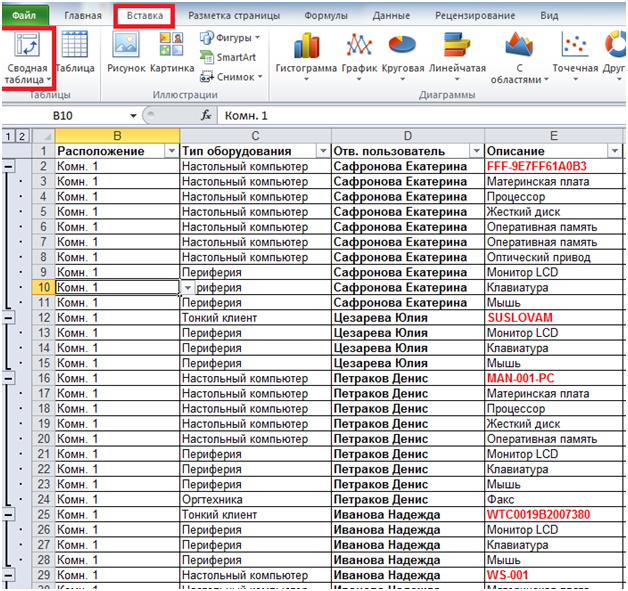Click the Рисунок picture icon
628x591 pixels.
pyautogui.click(x=126, y=45)
